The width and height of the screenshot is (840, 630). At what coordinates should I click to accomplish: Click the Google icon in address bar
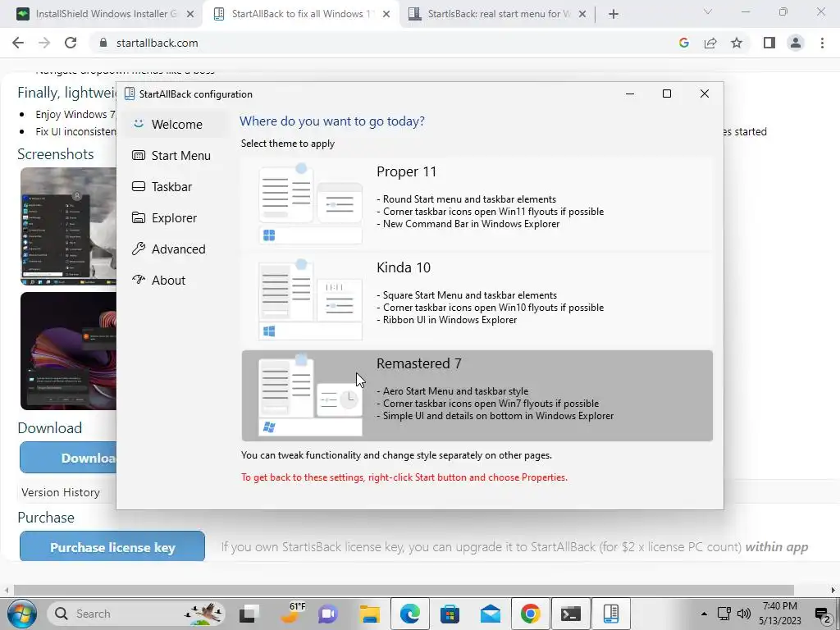[683, 43]
